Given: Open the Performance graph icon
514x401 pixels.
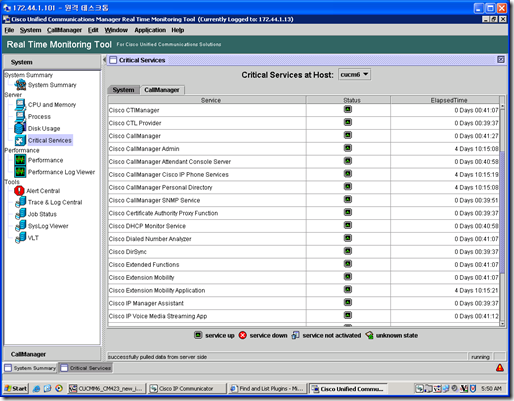Looking at the screenshot, I should (x=20, y=160).
